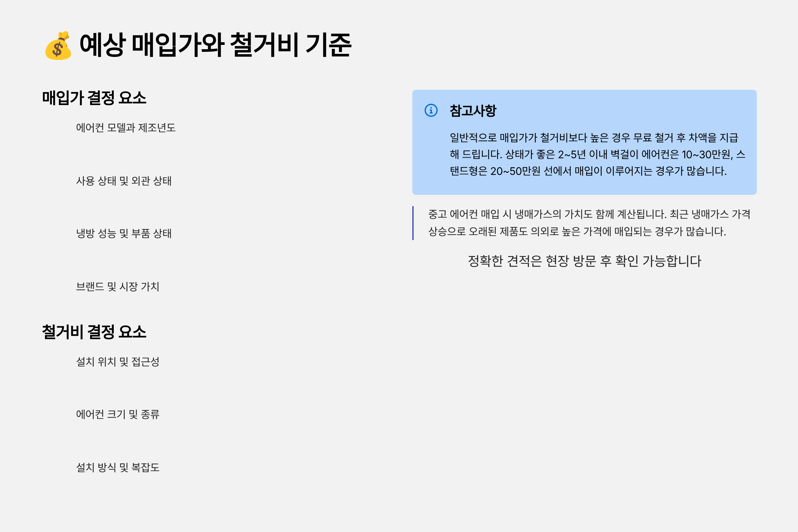This screenshot has width=798, height=532.
Task: Select the 에어컨 모델과 제조년도 item
Action: pos(126,128)
